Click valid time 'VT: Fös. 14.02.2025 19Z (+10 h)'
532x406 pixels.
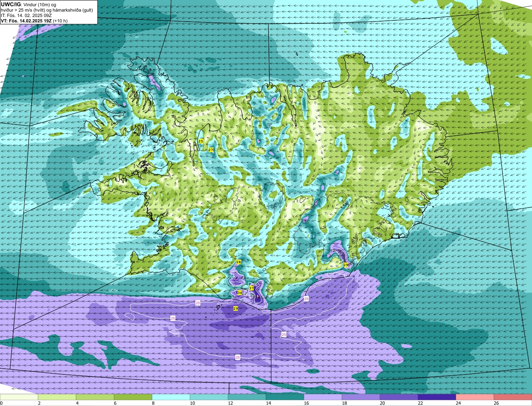pyautogui.click(x=34, y=21)
